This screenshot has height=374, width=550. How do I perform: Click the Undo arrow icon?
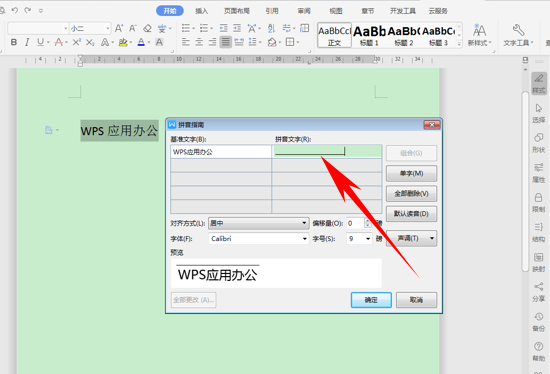14,11
